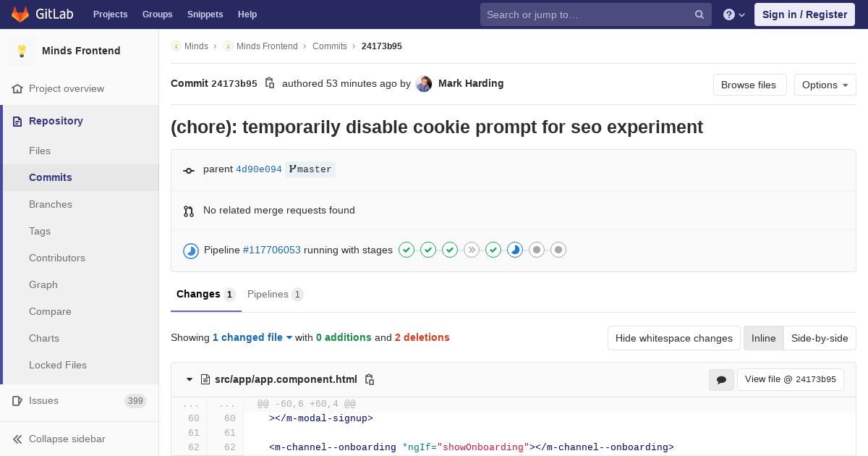868x456 pixels.
Task: Copy the commit SHA with the clipboard icon
Action: click(270, 83)
